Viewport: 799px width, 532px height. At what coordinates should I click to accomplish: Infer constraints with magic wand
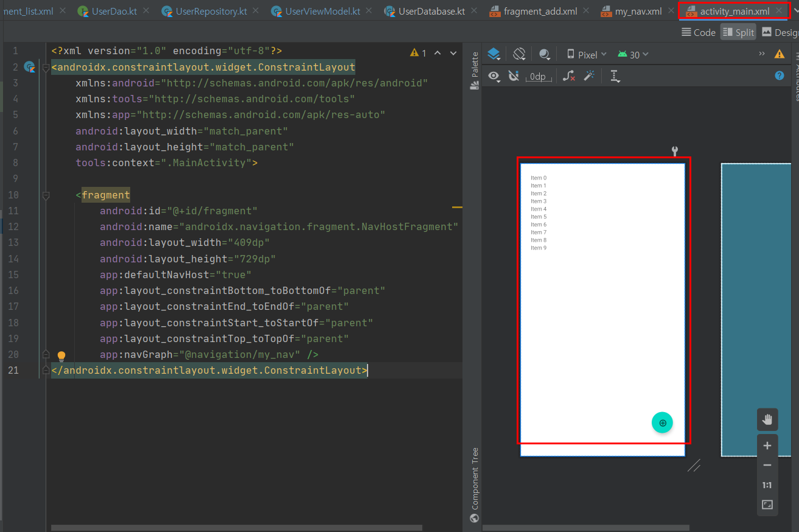tap(588, 76)
